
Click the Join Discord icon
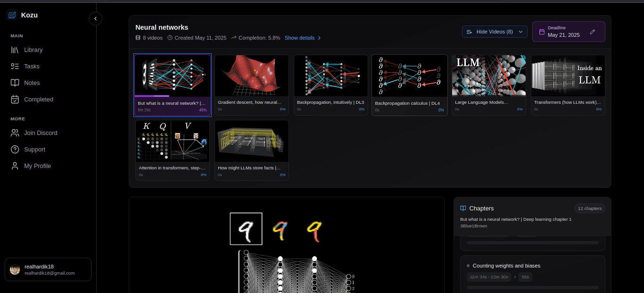16,133
